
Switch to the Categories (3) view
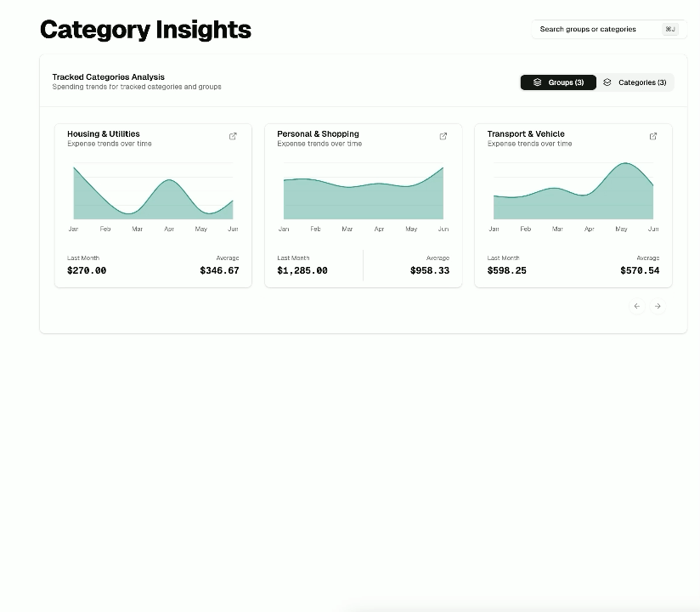(x=637, y=82)
